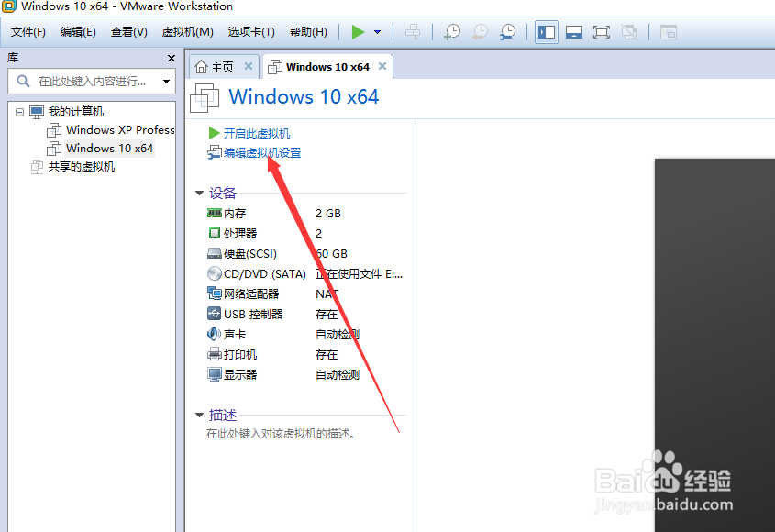Collapse the 设备 section
Image resolution: width=775 pixels, height=532 pixels.
pyautogui.click(x=199, y=193)
